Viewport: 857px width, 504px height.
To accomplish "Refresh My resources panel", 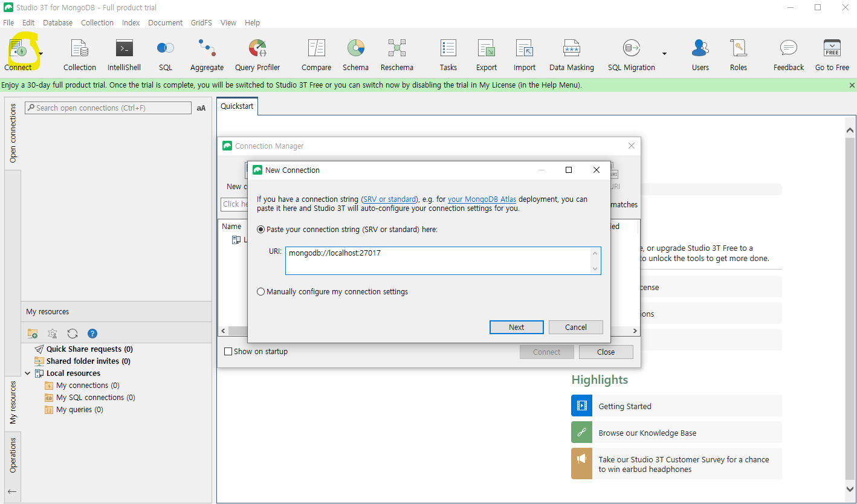I will (x=73, y=334).
